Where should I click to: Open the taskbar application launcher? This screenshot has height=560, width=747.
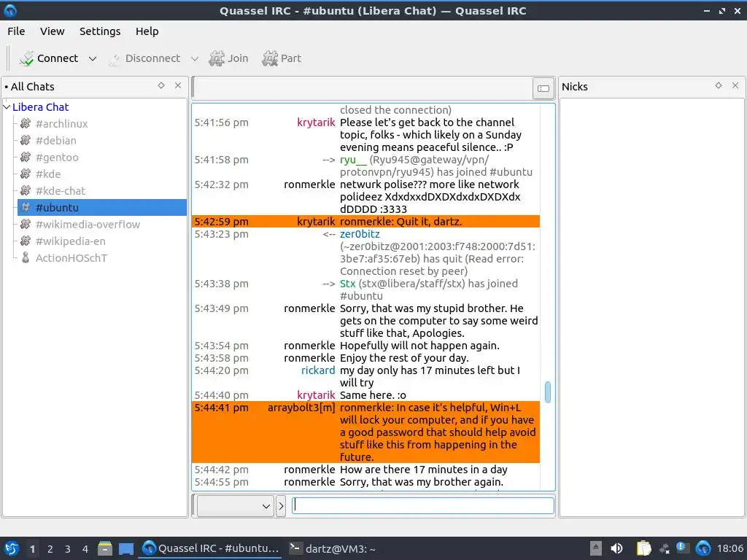coord(11,548)
